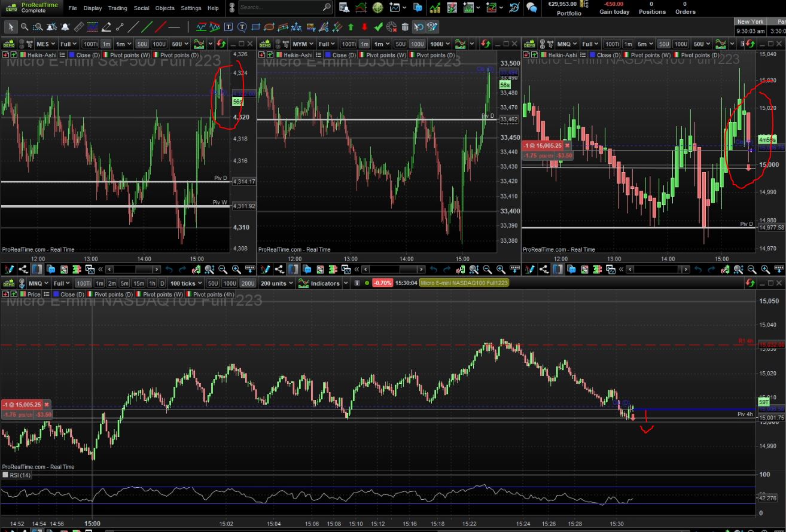This screenshot has width=786, height=532.
Task: Expand the 200 units dropdown
Action: coord(278,283)
